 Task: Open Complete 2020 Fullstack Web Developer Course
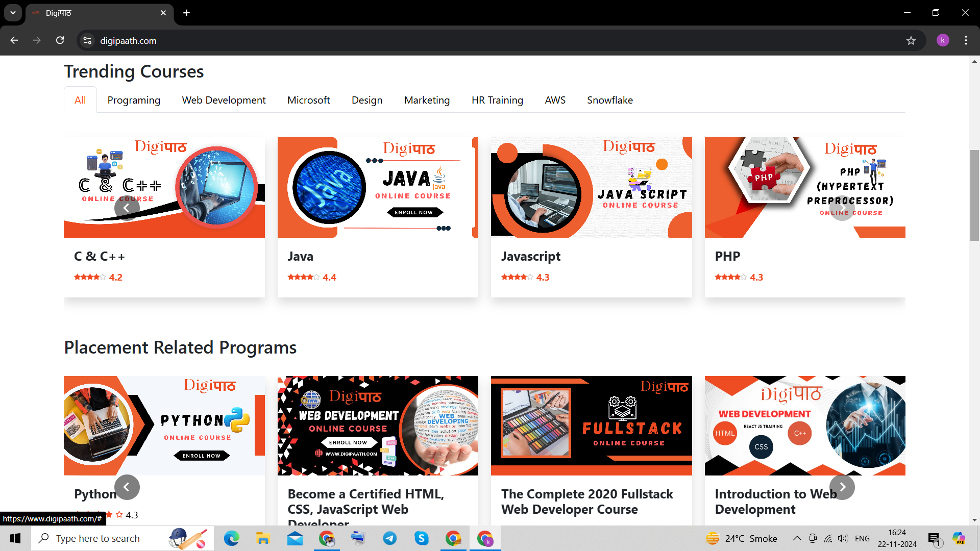(x=587, y=502)
